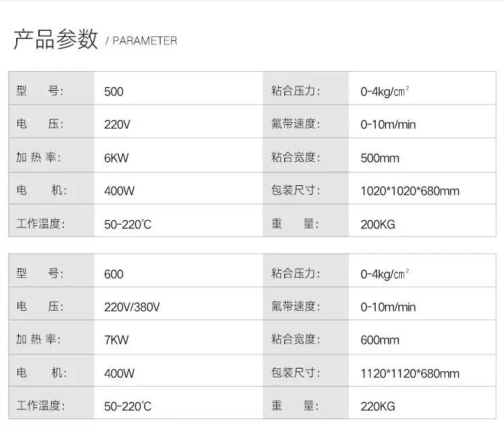Screen dimensions: 504x439
Task: Click 400W motor value in model 600 table
Action: [119, 373]
